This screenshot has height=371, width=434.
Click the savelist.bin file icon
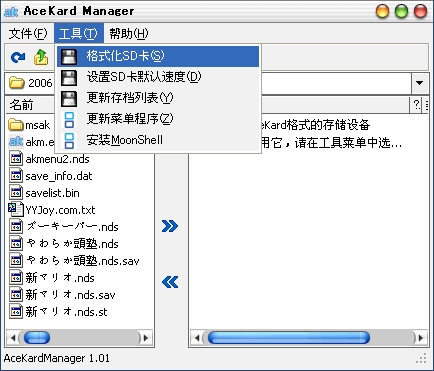point(16,193)
